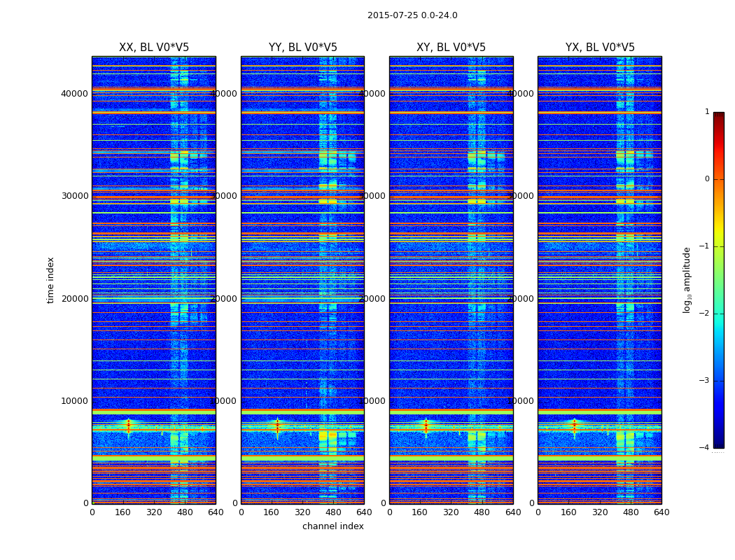Click the YY, BL V0*V5 subplot title

[x=303, y=48]
